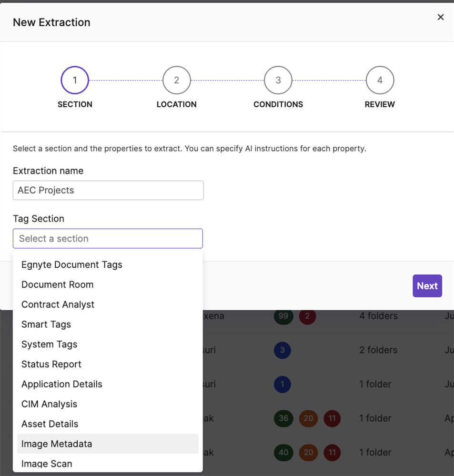Screen dimensions: 454x476
Task: Click red 2 badge in background table
Action: point(307,316)
